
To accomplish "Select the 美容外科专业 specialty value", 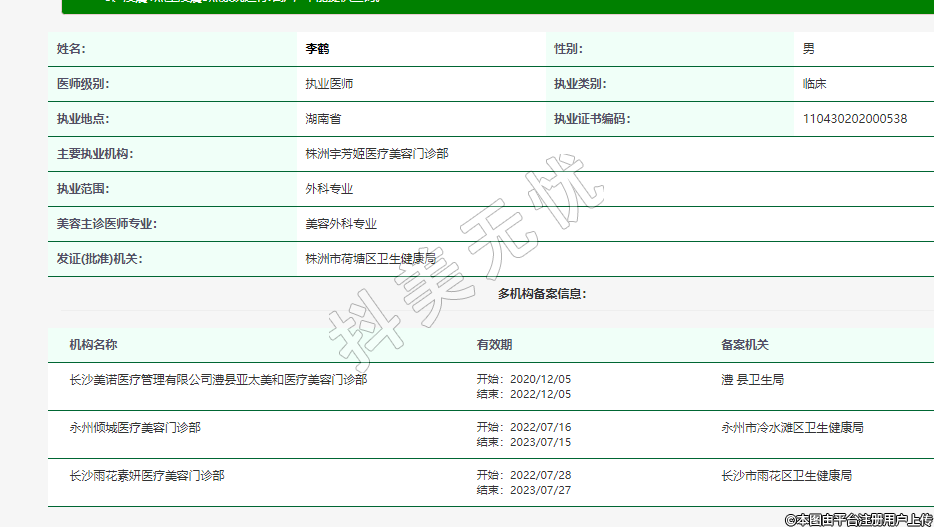I will click(x=341, y=224).
